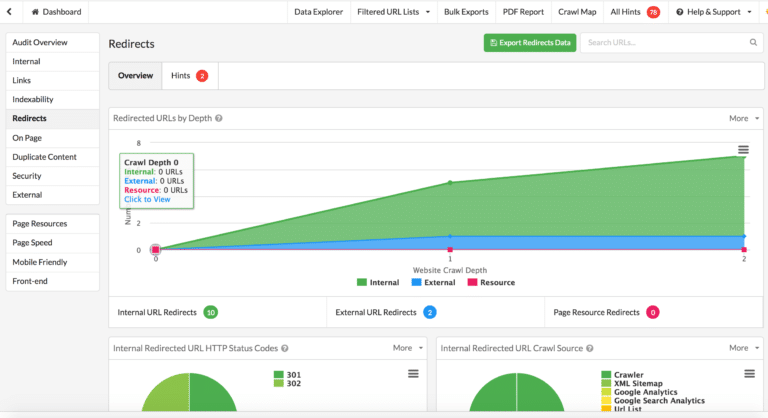The height and width of the screenshot is (418, 768).
Task: Open All Hints
Action: [x=625, y=12]
